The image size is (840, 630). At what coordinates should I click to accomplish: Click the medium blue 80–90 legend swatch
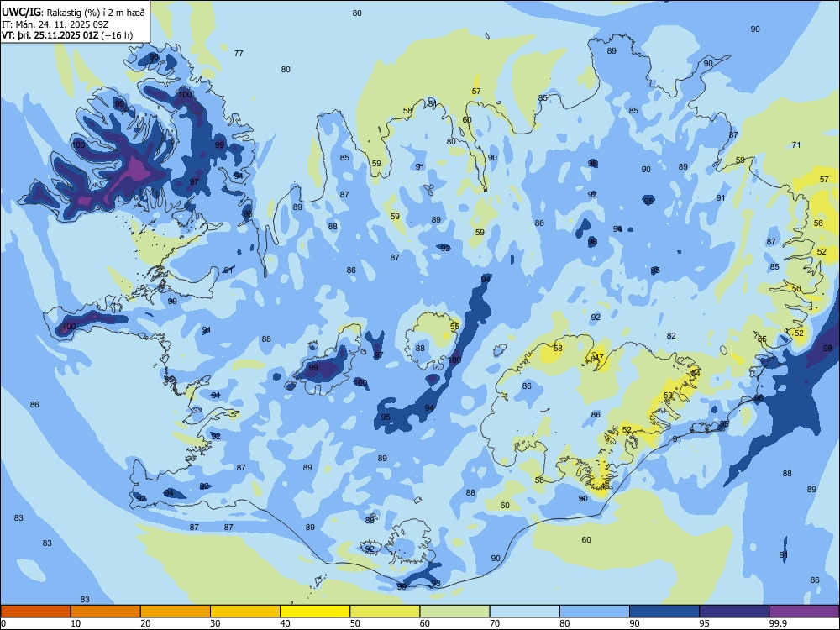pyautogui.click(x=595, y=612)
